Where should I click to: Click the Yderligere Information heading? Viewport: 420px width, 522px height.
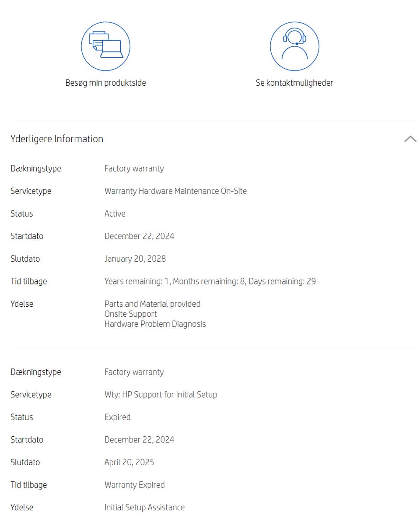57,139
